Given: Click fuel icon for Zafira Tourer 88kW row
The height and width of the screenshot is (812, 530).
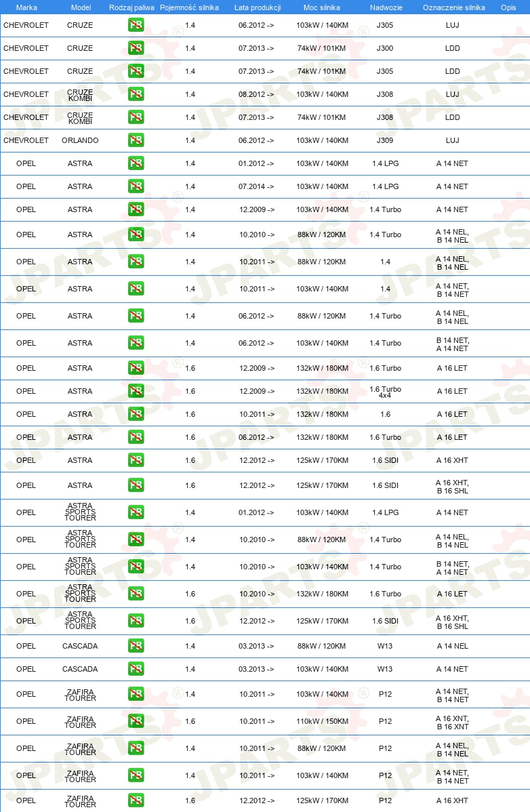Looking at the screenshot, I should pos(136,748).
